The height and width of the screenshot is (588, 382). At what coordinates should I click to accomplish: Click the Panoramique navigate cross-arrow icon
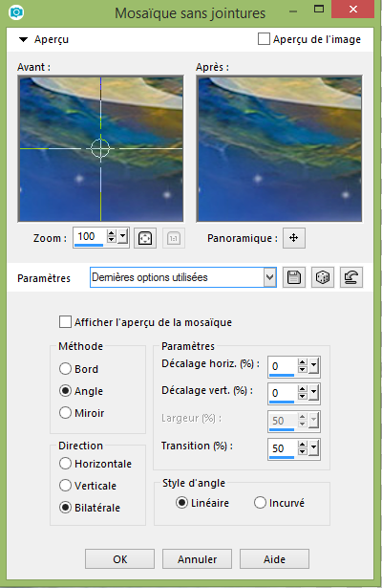click(x=294, y=238)
